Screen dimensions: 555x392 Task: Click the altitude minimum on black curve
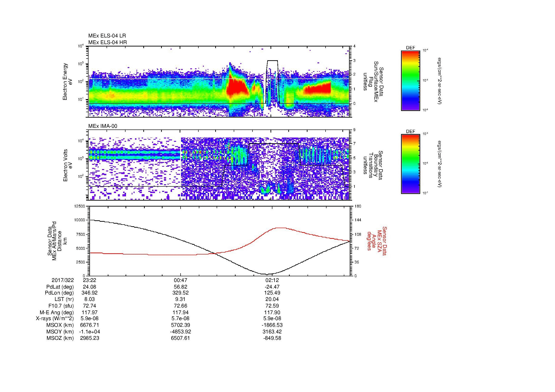click(x=267, y=274)
